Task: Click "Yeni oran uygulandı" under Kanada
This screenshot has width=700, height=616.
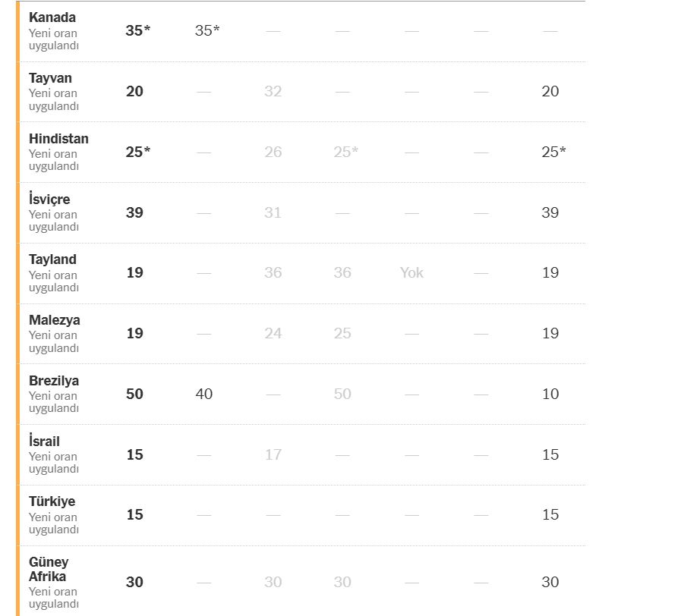Action: pos(53,39)
